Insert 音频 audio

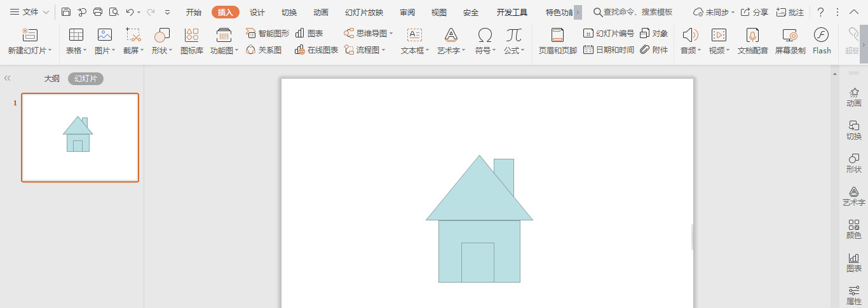pos(691,41)
